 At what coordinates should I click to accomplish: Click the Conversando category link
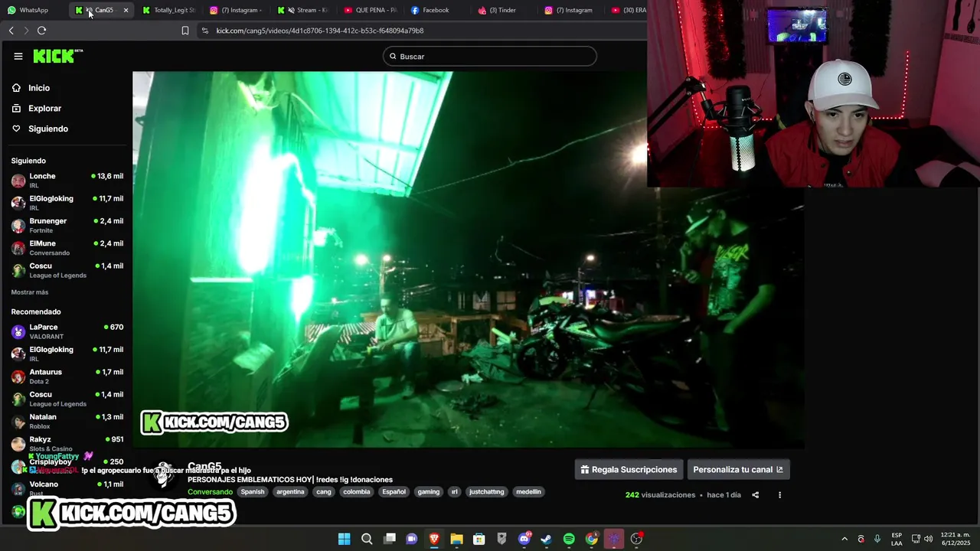210,492
